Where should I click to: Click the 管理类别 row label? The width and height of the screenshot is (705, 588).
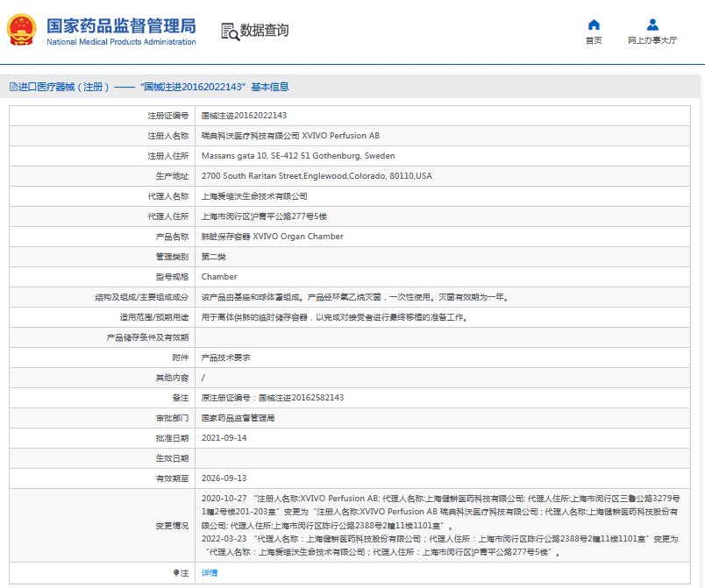pyautogui.click(x=172, y=257)
